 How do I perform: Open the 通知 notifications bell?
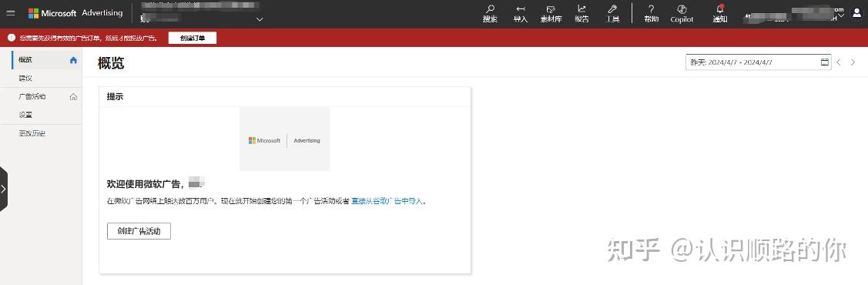pyautogui.click(x=719, y=14)
